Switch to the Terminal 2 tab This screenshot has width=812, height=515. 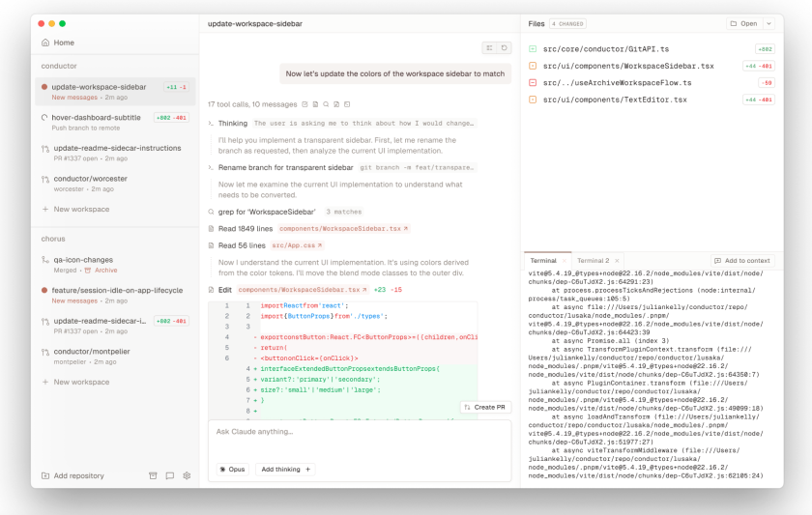coord(593,261)
